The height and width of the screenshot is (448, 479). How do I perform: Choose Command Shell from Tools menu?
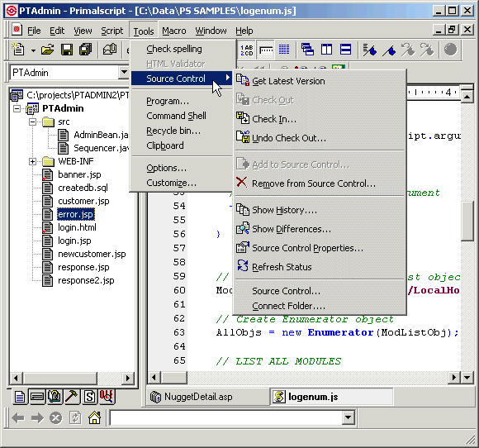[x=182, y=116]
